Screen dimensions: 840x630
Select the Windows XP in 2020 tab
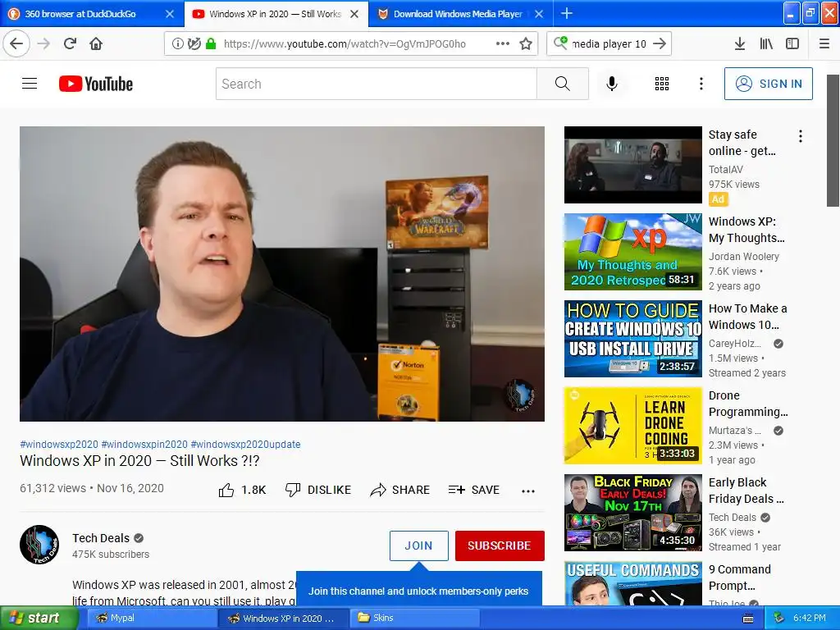tap(267, 14)
